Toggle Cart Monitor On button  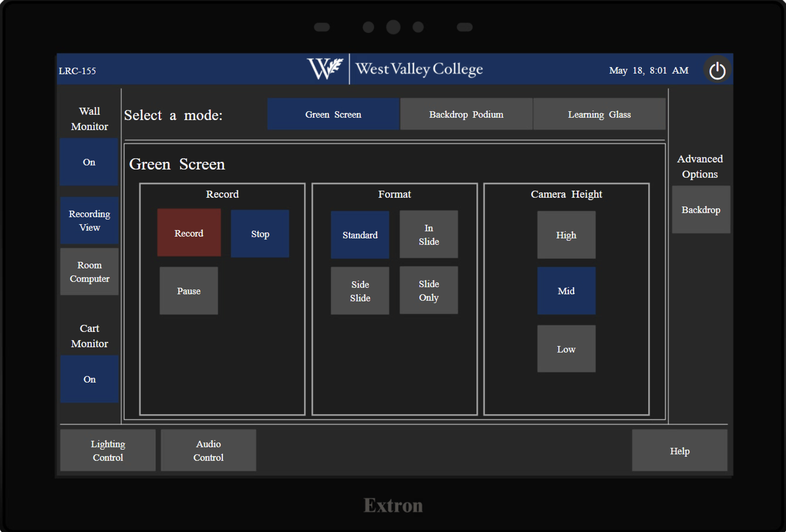click(x=89, y=379)
